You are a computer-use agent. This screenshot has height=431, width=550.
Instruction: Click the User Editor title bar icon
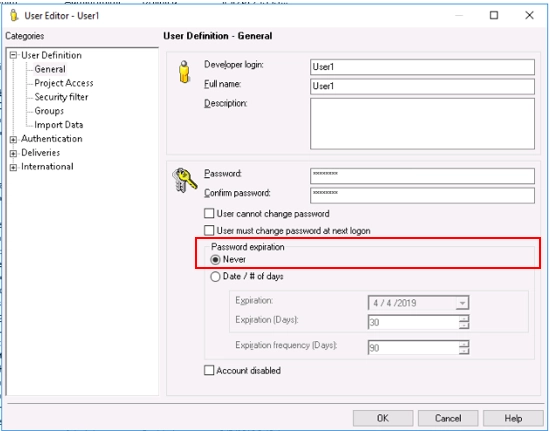pos(14,15)
